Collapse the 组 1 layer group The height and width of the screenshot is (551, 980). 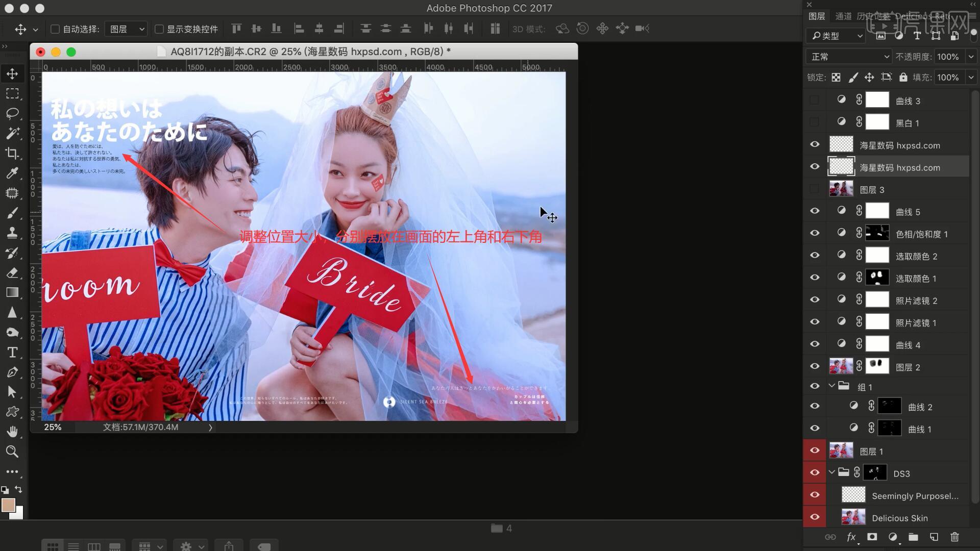pyautogui.click(x=832, y=386)
